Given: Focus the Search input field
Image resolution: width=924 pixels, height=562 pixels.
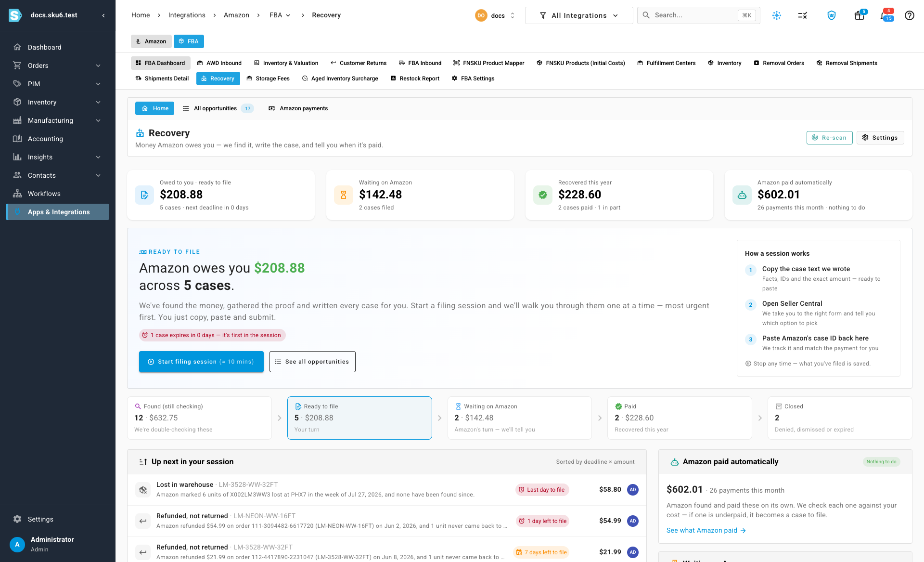Looking at the screenshot, I should click(x=699, y=15).
